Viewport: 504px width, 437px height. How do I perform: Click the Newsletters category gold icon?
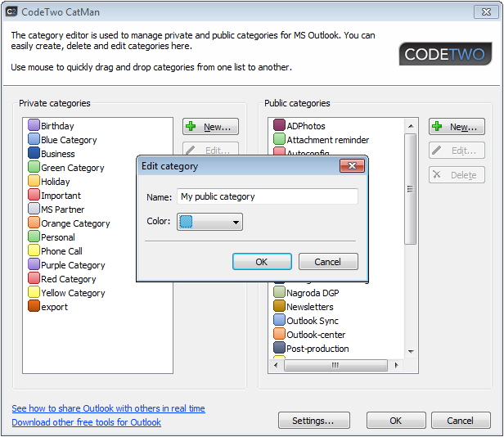(279, 306)
